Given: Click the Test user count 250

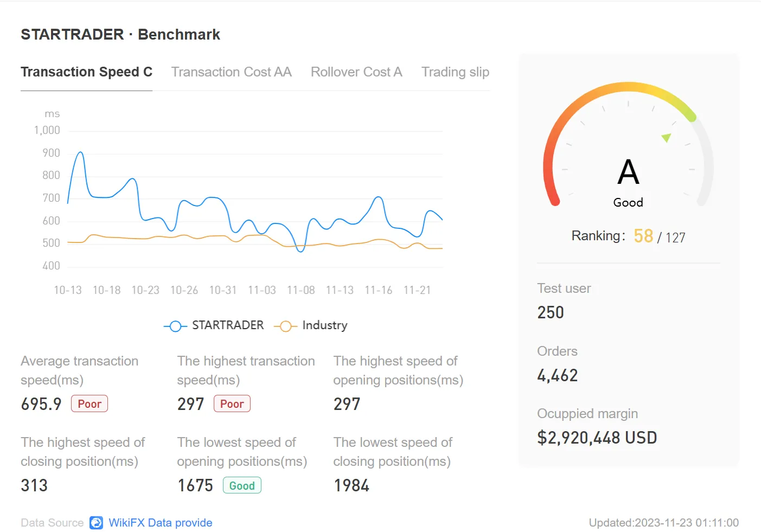Looking at the screenshot, I should (x=551, y=312).
